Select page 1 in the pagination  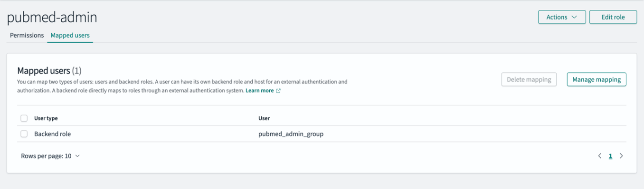[x=610, y=156]
